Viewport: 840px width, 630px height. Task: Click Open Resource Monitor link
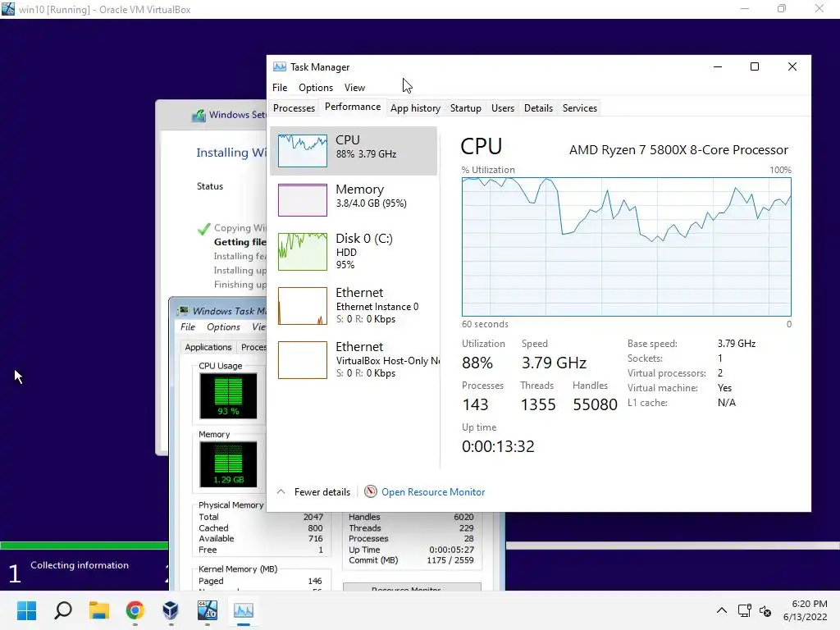coord(433,492)
